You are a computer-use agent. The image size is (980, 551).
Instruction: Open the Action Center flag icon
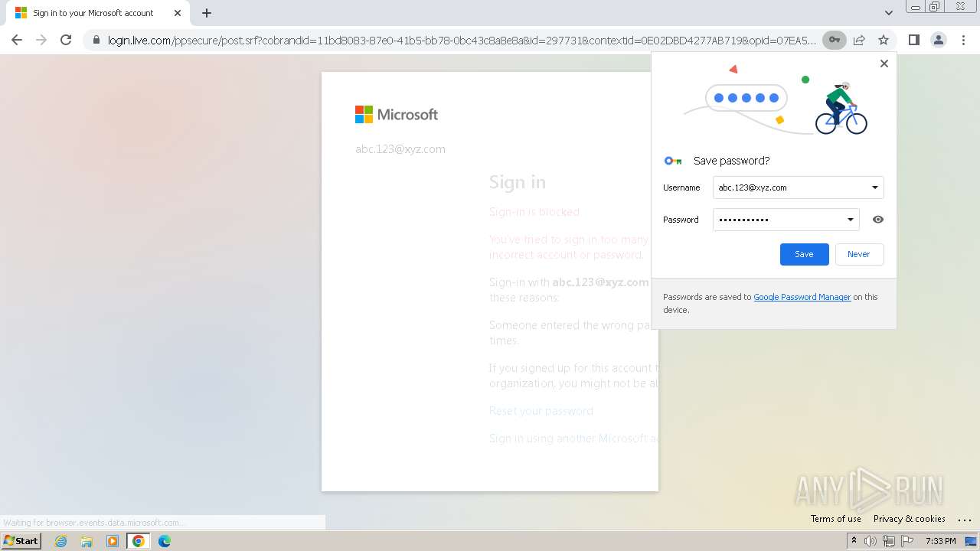[x=906, y=541]
